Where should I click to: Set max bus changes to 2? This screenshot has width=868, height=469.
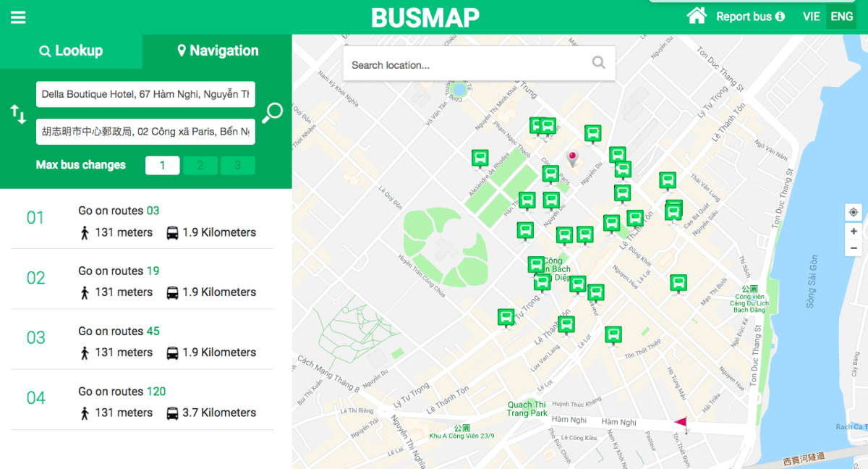(x=200, y=166)
